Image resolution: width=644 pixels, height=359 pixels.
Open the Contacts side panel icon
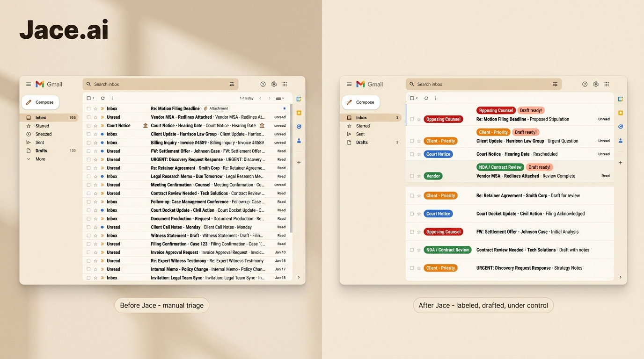[x=299, y=141]
